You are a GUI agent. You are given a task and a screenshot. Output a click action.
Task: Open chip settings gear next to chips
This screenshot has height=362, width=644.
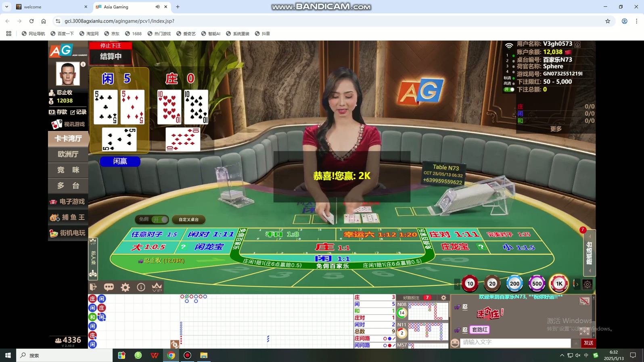tap(588, 284)
